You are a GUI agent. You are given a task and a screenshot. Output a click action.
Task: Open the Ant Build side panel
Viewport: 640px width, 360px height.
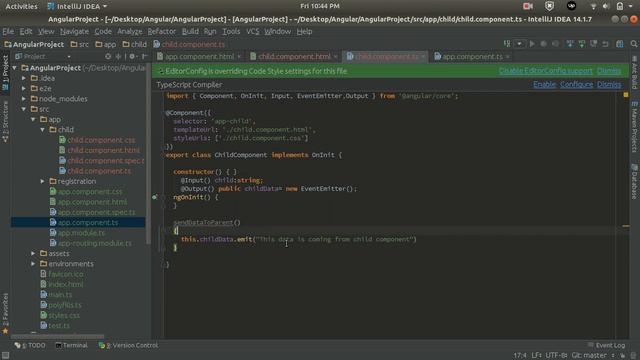[635, 73]
